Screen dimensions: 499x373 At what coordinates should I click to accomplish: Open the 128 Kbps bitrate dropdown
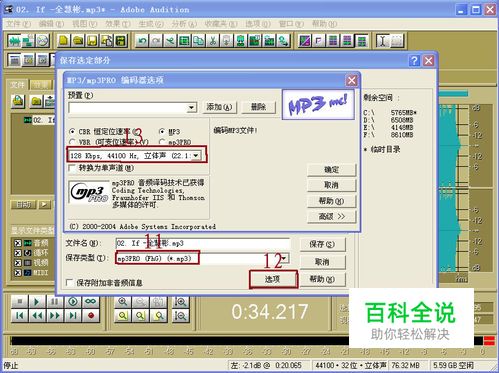[196, 155]
